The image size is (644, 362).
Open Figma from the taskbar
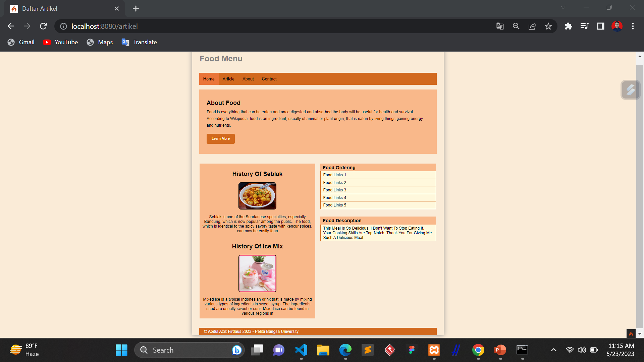(412, 350)
